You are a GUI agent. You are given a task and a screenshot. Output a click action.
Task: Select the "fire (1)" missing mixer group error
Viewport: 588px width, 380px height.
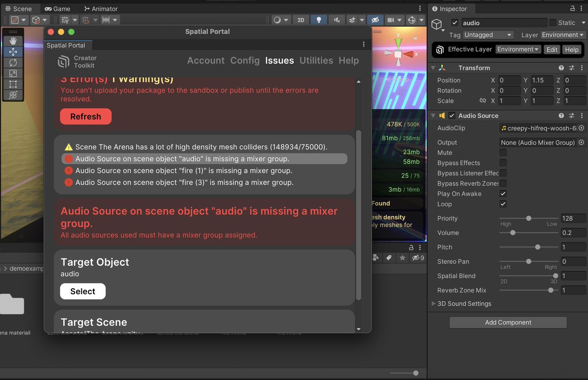(x=205, y=171)
